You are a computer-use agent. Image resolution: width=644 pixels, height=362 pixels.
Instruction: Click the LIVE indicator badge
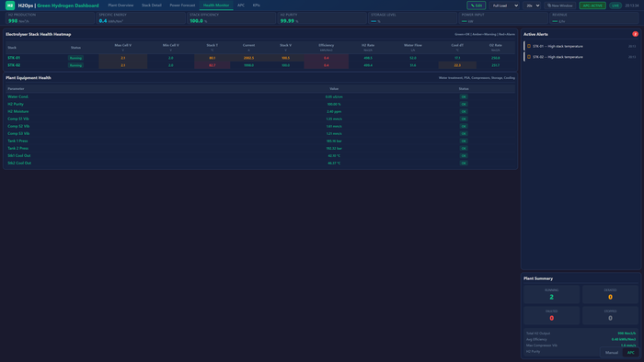(x=615, y=6)
